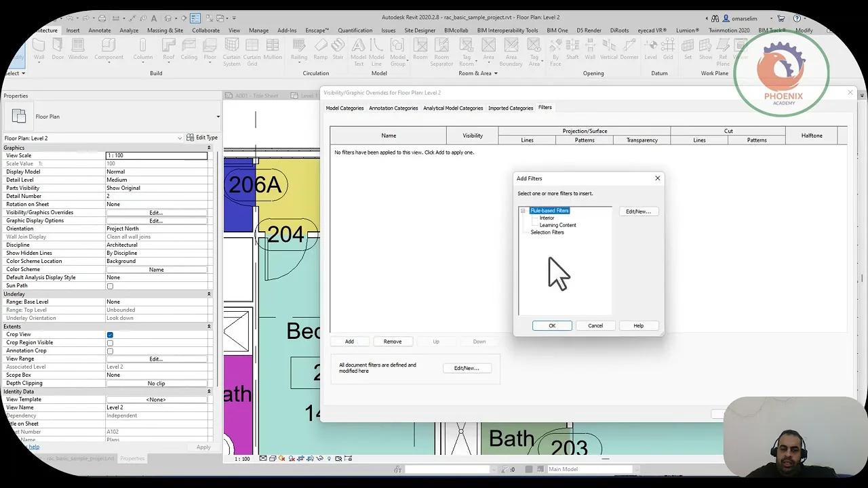Select the Room tool in Room & Area panel
The height and width of the screenshot is (488, 868).
[420, 51]
